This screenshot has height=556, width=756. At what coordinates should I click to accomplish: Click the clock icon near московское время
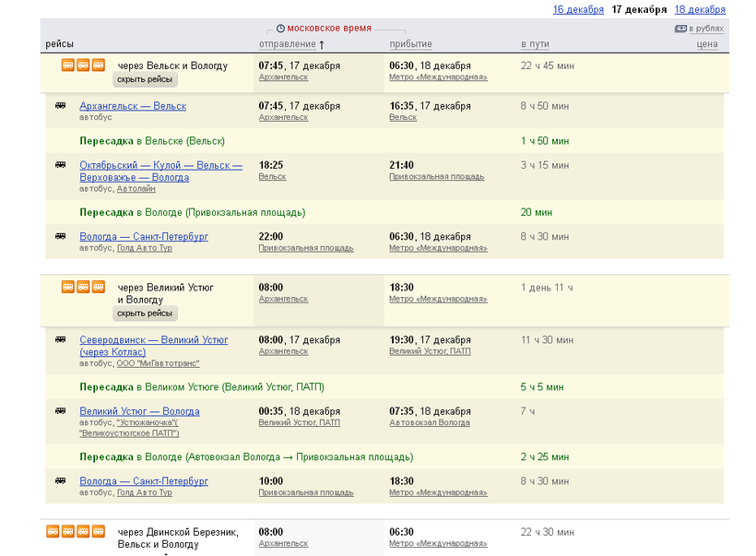(280, 29)
